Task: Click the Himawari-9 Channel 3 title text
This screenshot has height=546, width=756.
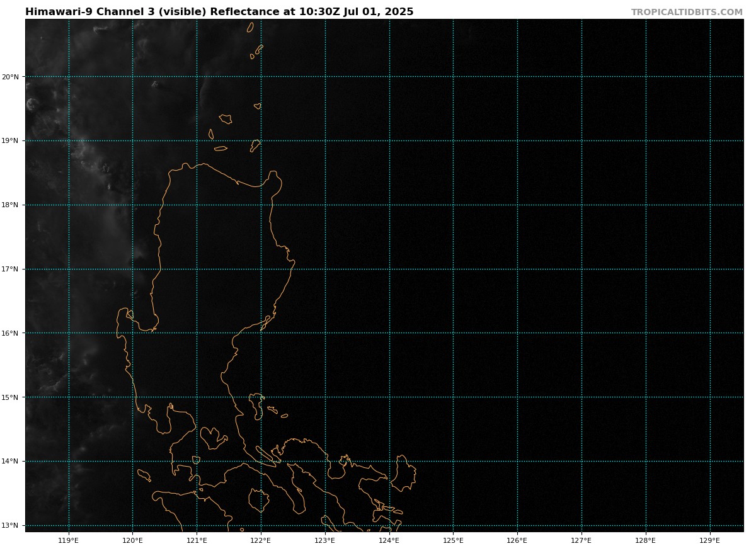Action: (x=219, y=12)
